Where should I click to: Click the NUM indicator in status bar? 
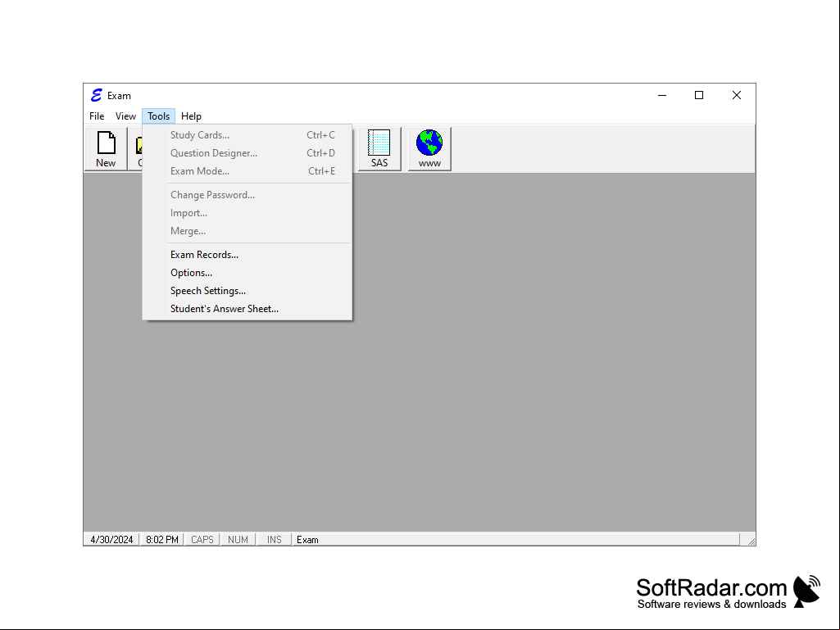click(238, 539)
